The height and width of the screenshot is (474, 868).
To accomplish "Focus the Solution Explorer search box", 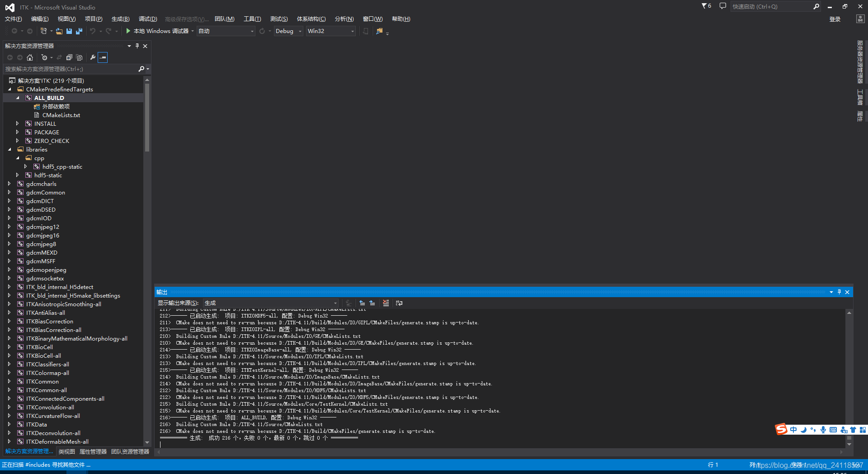I will [70, 69].
